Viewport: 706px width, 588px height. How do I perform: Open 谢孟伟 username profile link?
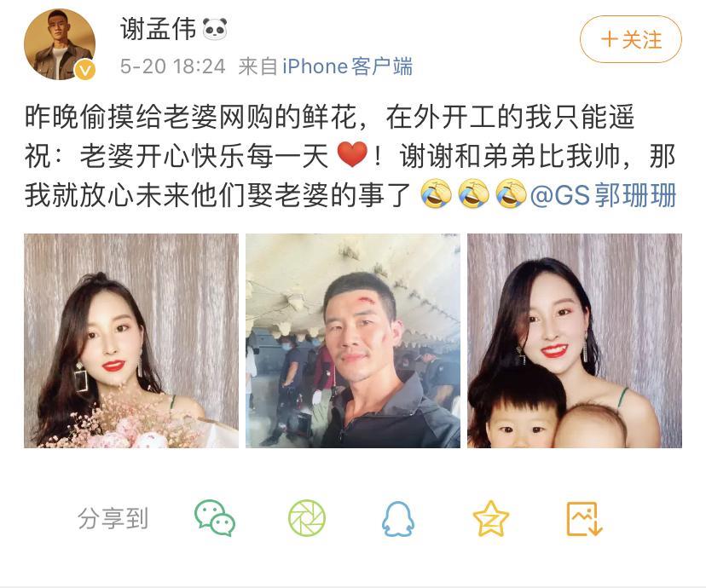tap(158, 29)
